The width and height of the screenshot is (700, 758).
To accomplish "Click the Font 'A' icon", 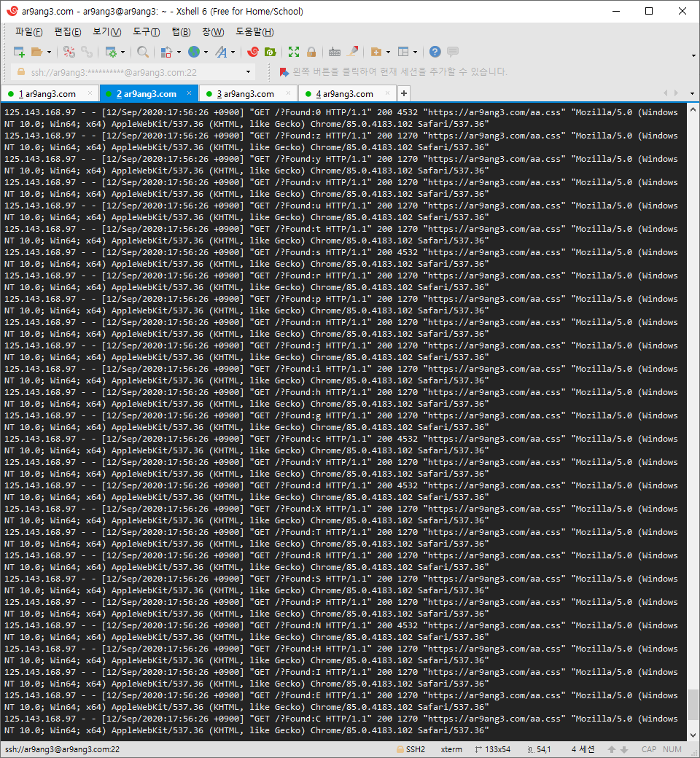I will (x=221, y=52).
